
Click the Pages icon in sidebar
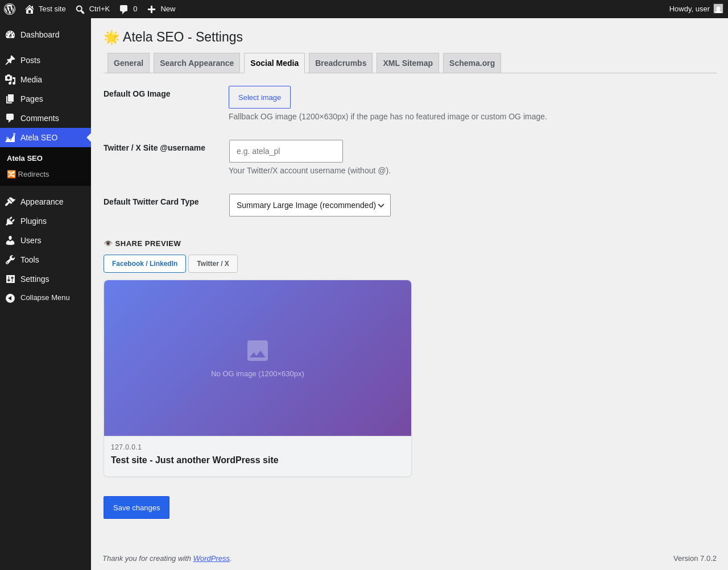click(10, 99)
